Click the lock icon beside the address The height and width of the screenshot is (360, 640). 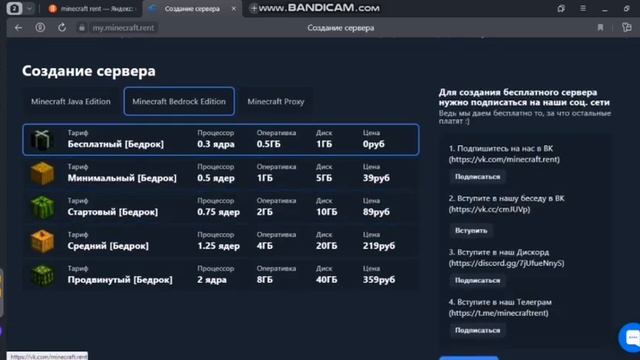coord(82,28)
